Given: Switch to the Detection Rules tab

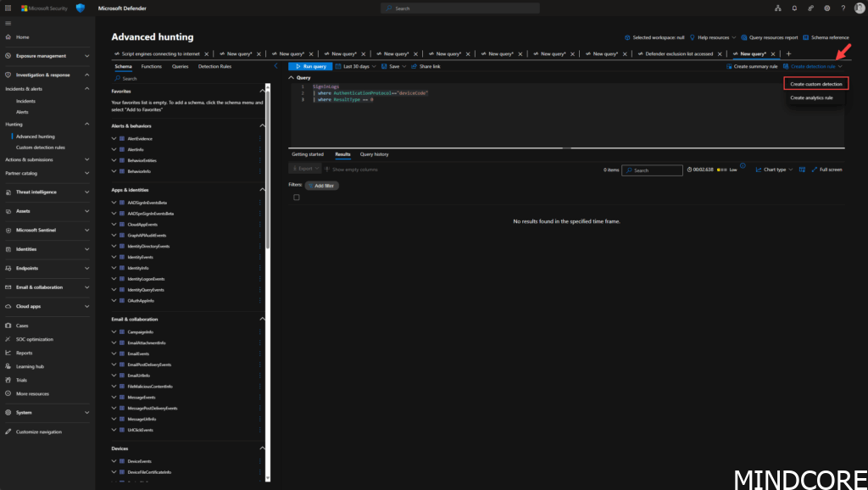Looking at the screenshot, I should [214, 66].
